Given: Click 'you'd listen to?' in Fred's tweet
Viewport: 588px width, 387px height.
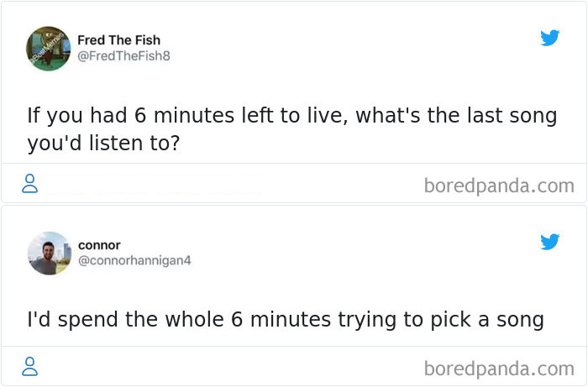Looking at the screenshot, I should 103,144.
